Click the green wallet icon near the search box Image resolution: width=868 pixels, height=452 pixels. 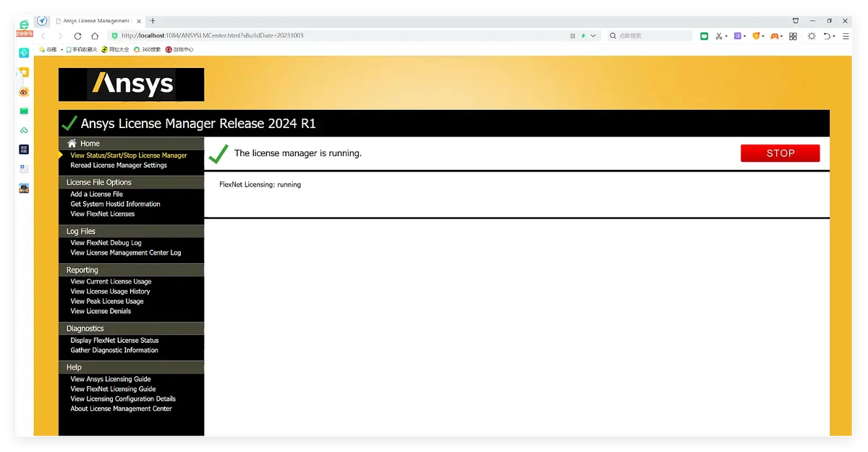coord(704,35)
